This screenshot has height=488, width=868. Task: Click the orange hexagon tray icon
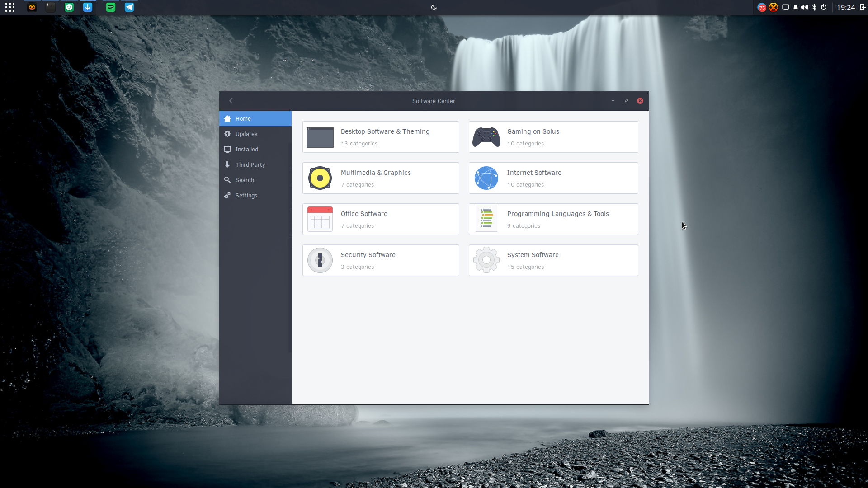pyautogui.click(x=774, y=7)
